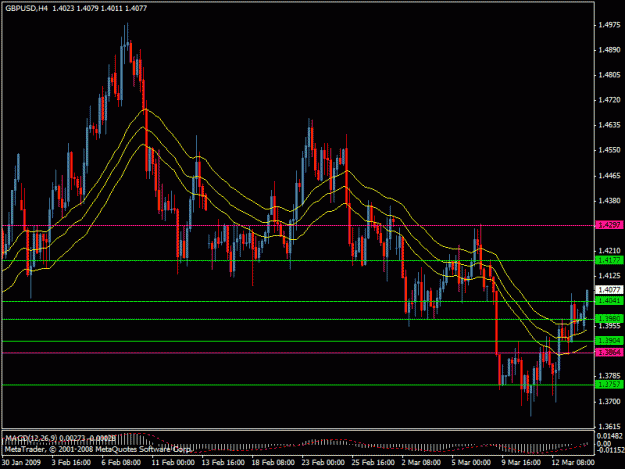This screenshot has width=625, height=469.
Task: Click the 13 Feb 16:00 time label
Action: [223, 463]
